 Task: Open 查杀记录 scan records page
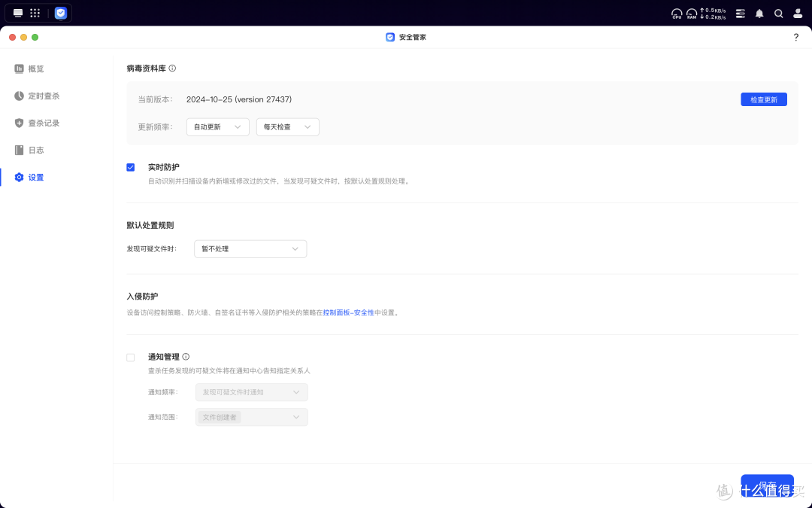(x=37, y=123)
